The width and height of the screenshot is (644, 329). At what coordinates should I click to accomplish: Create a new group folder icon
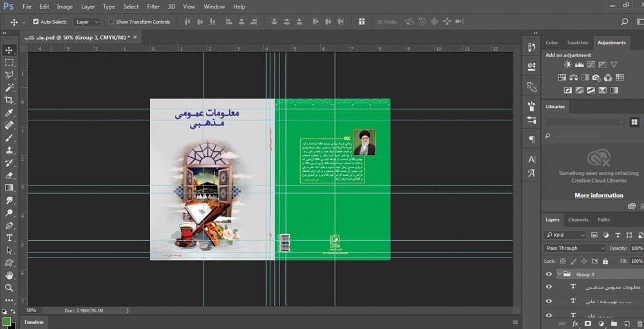point(613,324)
